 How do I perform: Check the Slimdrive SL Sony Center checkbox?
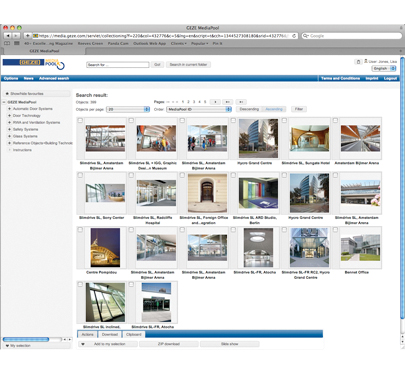pyautogui.click(x=80, y=175)
